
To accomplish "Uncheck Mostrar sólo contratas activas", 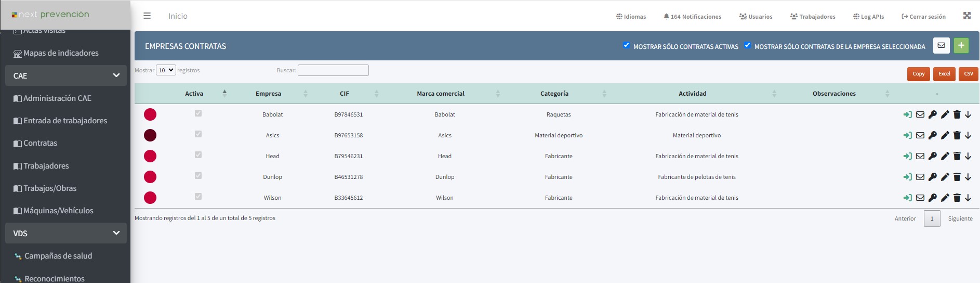I will pos(626,45).
